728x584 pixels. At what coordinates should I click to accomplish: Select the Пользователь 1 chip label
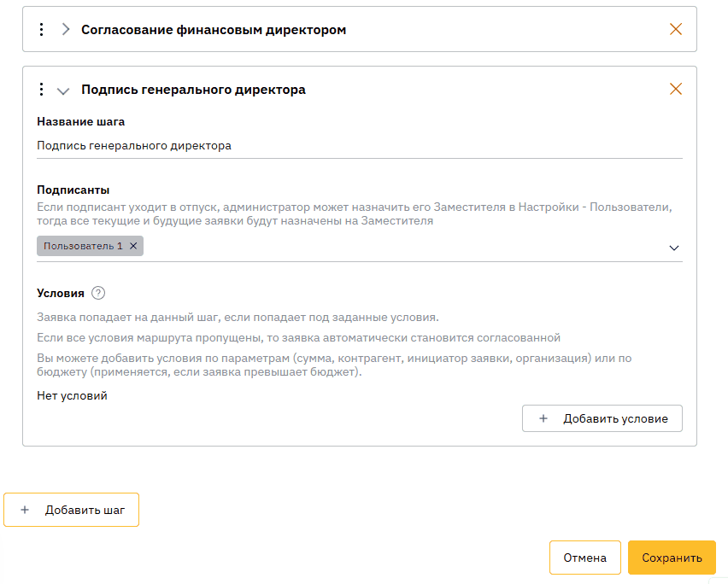pos(83,246)
